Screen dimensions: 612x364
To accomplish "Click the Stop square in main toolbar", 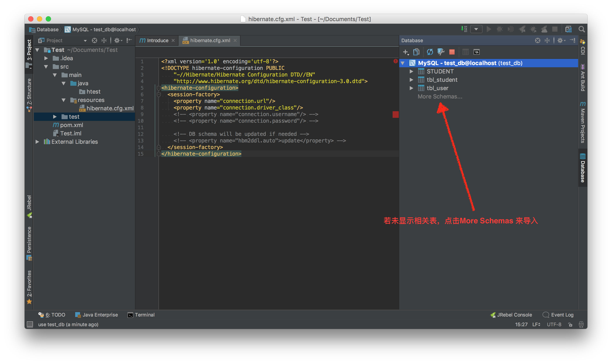I will pyautogui.click(x=555, y=29).
